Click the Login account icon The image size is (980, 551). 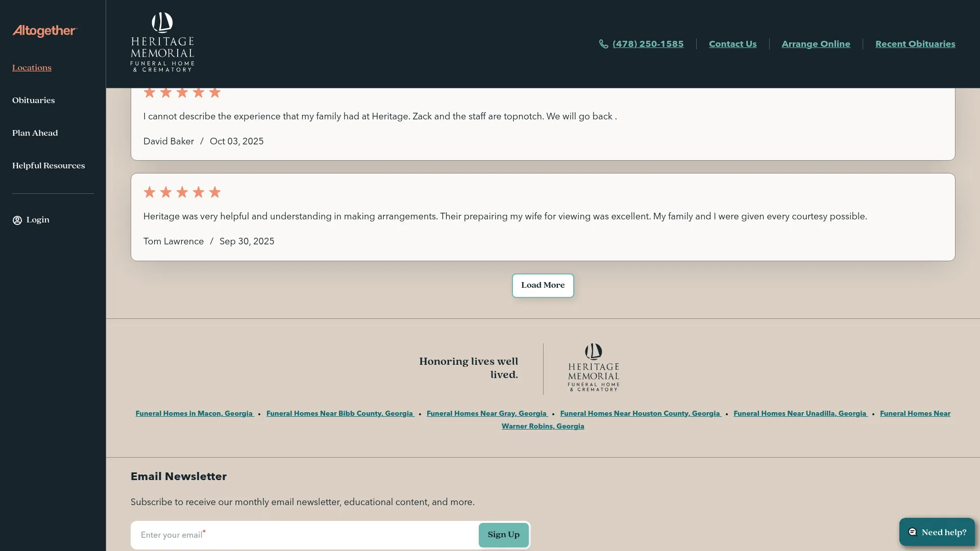(17, 220)
